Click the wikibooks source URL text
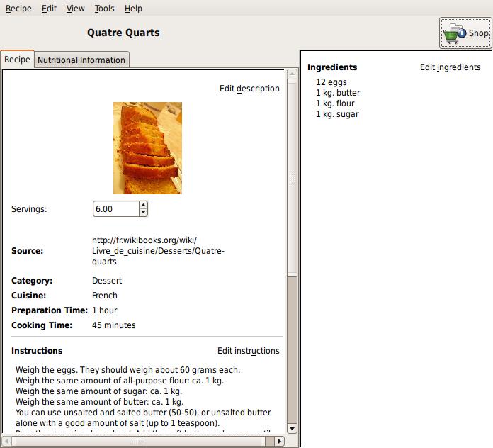493x448 pixels. coord(158,251)
